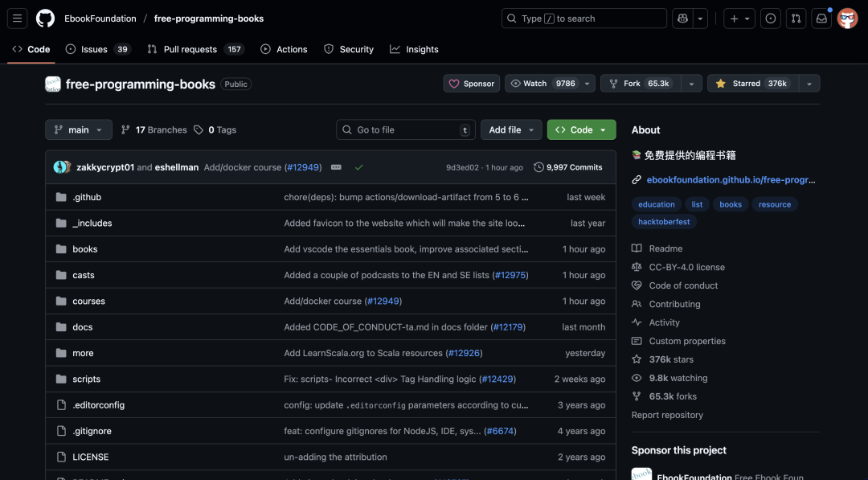View the 17 Branches link
The image size is (868, 480).
[154, 129]
